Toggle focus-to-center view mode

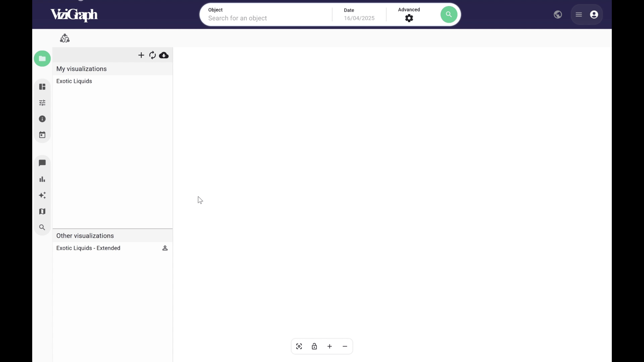pyautogui.click(x=299, y=346)
